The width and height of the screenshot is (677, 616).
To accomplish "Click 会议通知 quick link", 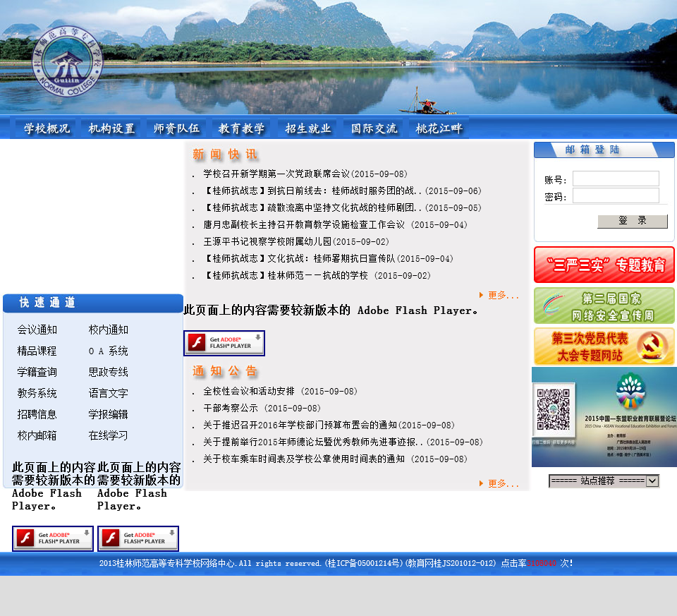I will tap(37, 330).
